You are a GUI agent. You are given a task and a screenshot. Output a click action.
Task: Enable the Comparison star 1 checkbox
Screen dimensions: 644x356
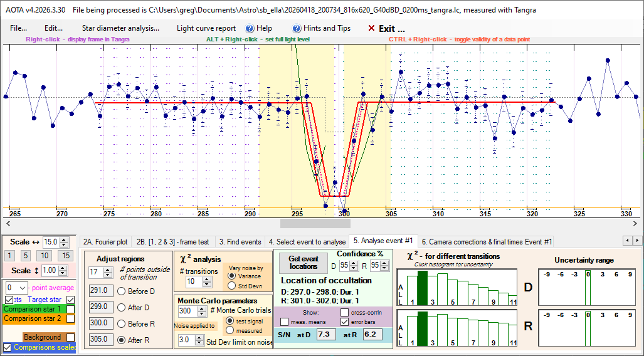point(71,309)
